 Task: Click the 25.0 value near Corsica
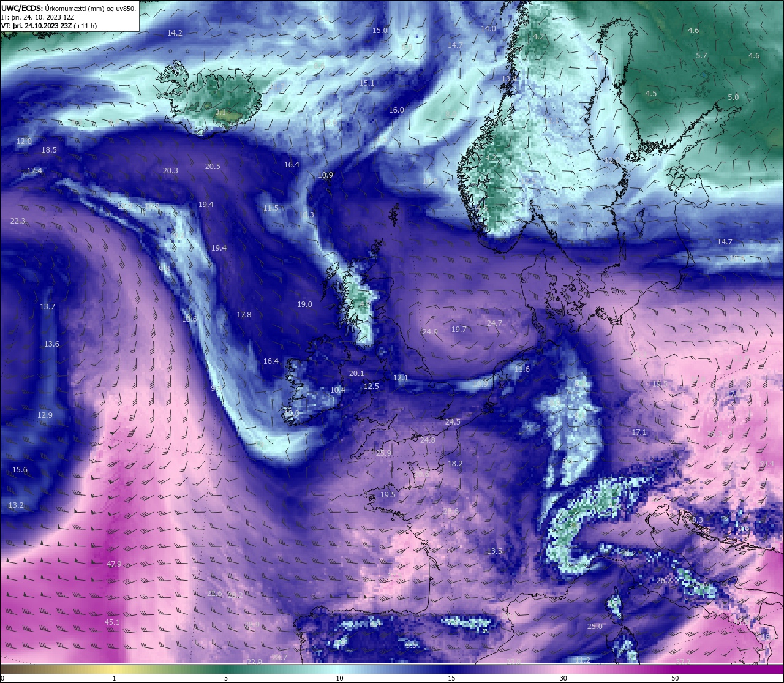595,627
